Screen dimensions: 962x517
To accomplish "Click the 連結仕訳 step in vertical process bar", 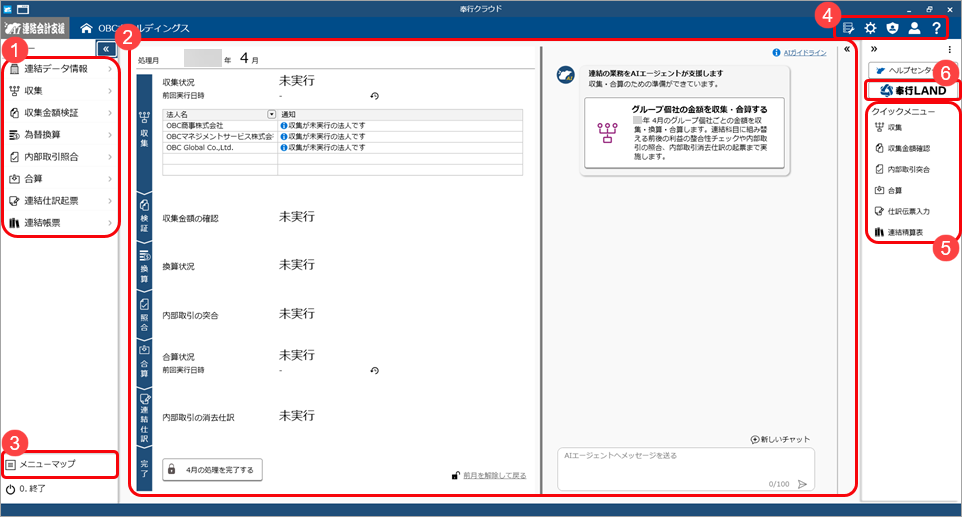I will click(x=144, y=418).
